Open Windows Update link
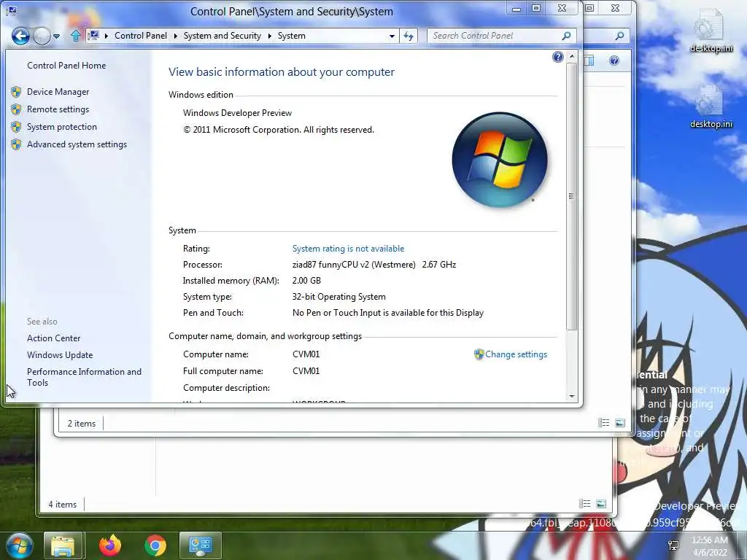This screenshot has width=747, height=560. click(60, 355)
